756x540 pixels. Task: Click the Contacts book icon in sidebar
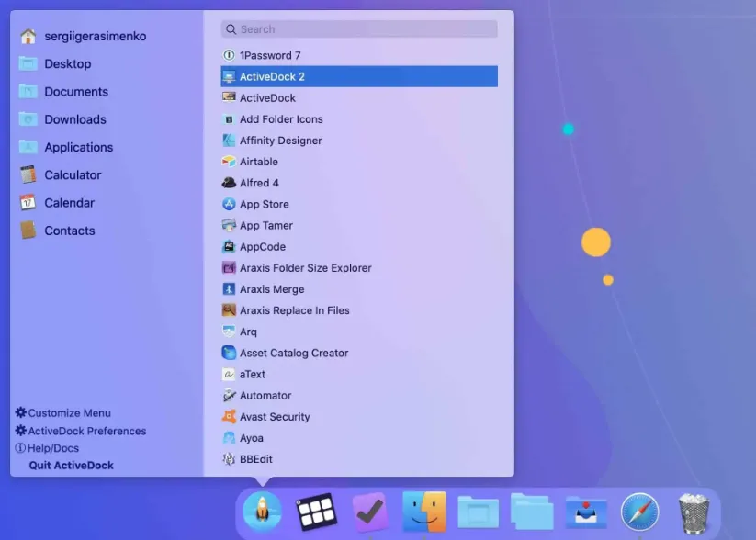tap(28, 230)
